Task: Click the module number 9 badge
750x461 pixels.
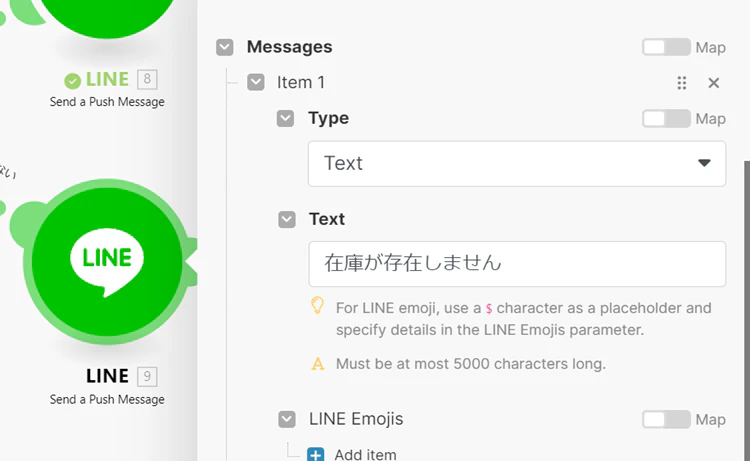Action: coord(147,376)
